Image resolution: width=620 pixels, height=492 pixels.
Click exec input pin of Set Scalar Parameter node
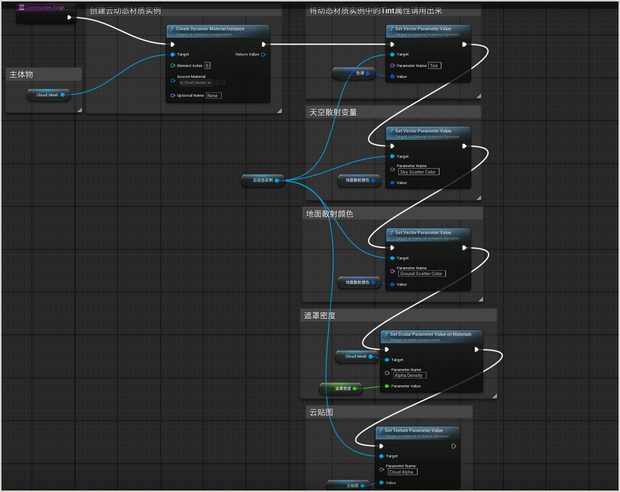click(387, 349)
